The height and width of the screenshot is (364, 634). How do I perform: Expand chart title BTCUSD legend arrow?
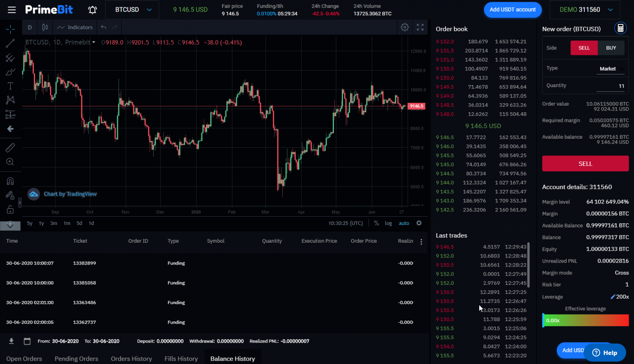pyautogui.click(x=94, y=42)
